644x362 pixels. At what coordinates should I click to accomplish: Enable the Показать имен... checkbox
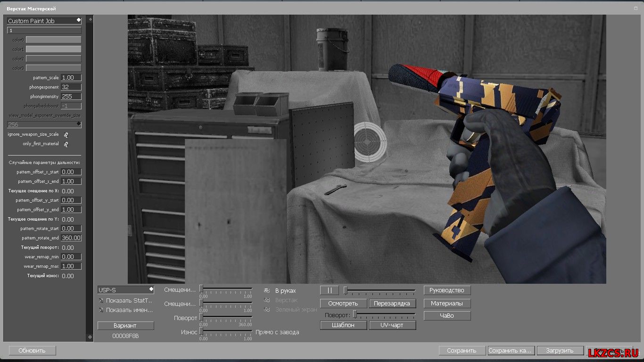(101, 310)
